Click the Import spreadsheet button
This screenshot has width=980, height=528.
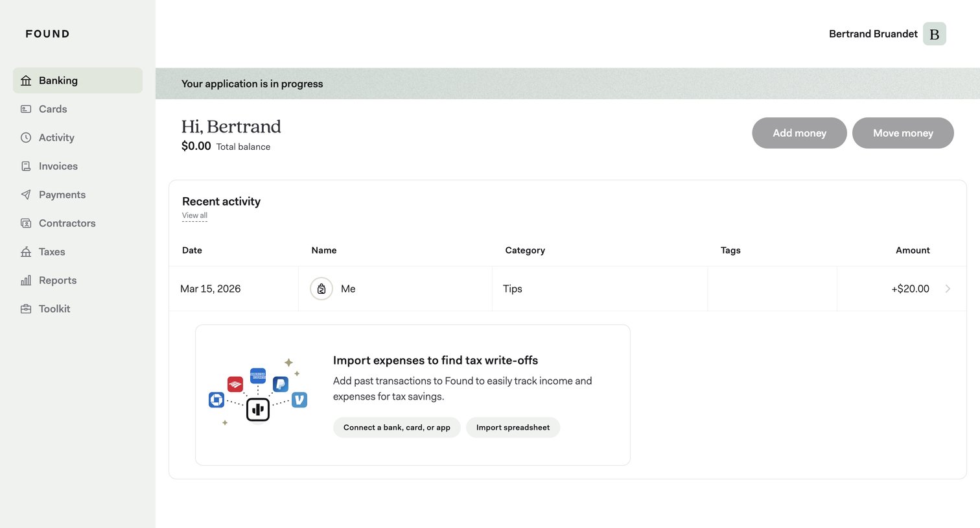[513, 427]
